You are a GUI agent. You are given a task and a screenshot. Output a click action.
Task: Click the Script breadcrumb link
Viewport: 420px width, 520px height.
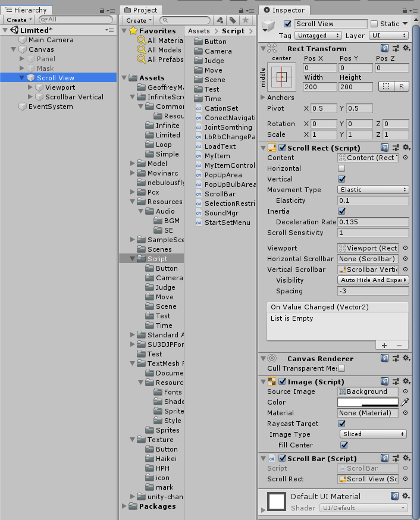point(233,31)
